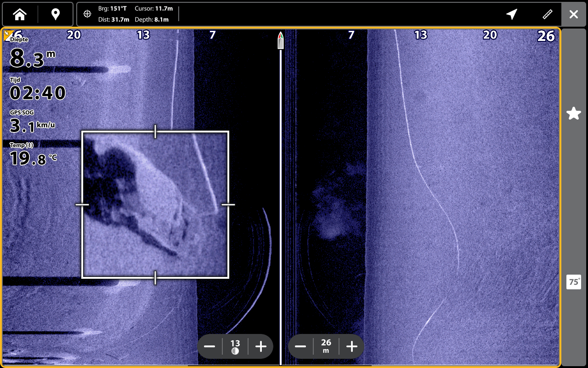Tap the left side 20 range marker
The width and height of the screenshot is (588, 368).
(x=74, y=35)
